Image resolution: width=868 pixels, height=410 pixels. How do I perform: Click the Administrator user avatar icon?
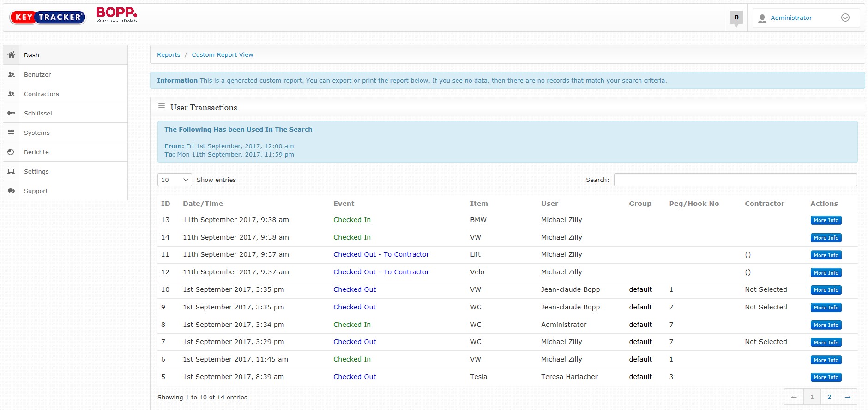762,18
